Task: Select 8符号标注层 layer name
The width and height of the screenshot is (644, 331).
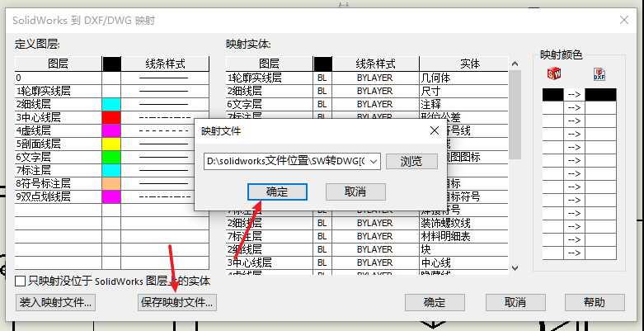Action: pos(59,183)
